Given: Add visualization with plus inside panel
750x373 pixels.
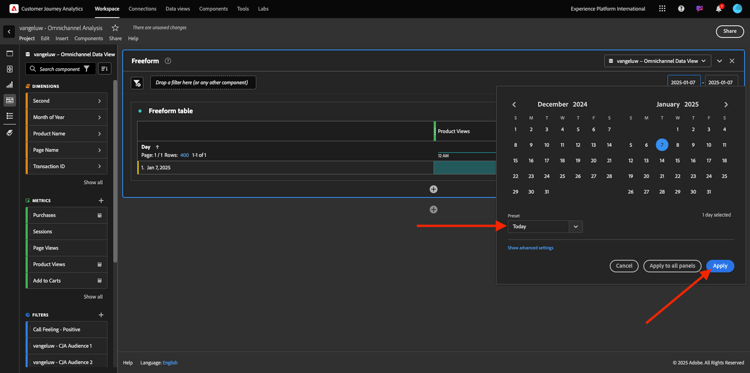Looking at the screenshot, I should pos(433,189).
